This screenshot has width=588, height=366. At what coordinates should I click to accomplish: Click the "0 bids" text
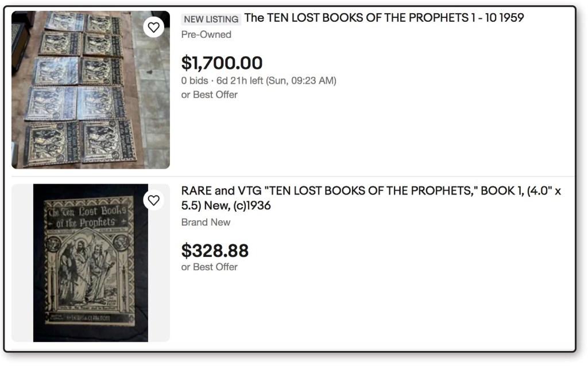pos(195,80)
